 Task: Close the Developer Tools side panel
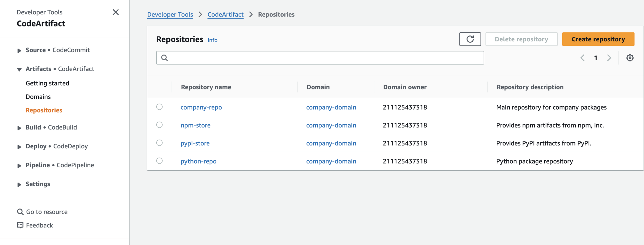[x=116, y=12]
